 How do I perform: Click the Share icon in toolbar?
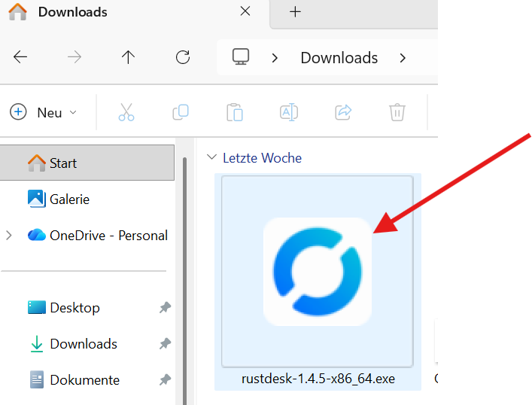pos(343,113)
